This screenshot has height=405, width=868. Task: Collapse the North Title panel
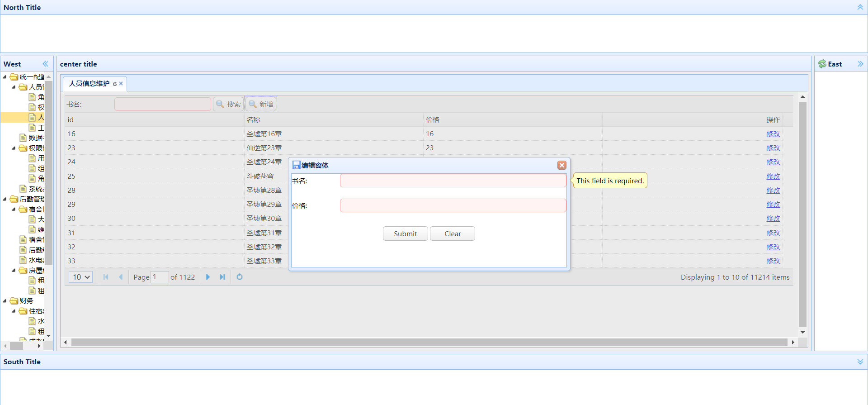(x=860, y=7)
